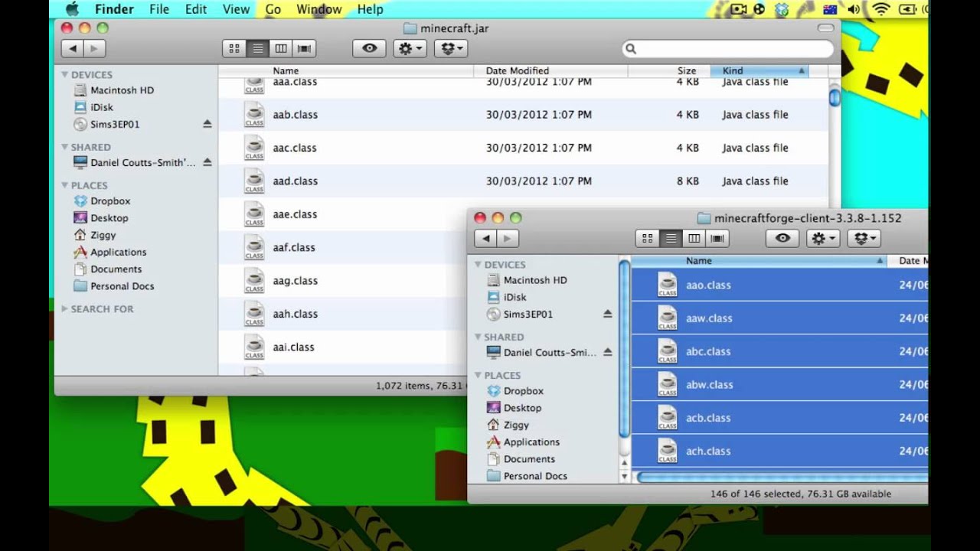Image resolution: width=980 pixels, height=551 pixels.
Task: Go forward in minecraftforge-client window
Action: click(507, 239)
